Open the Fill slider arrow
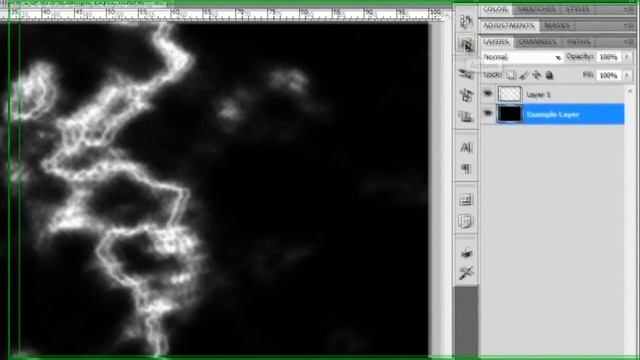 (x=627, y=76)
